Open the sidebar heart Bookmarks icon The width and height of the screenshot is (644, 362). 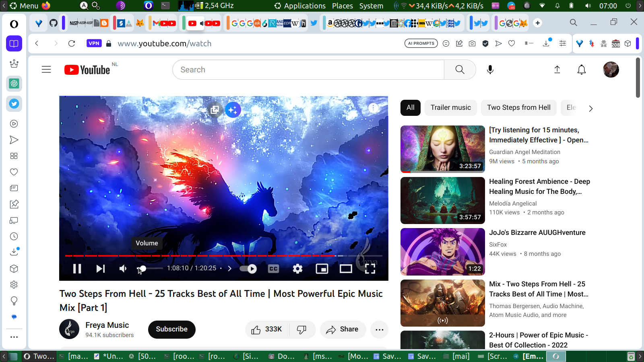14,172
